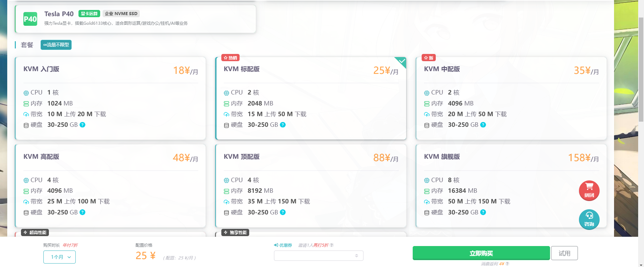Image resolution: width=644 pixels, height=267 pixels.
Task: Open the 优惠券 coupon select box
Action: click(319, 256)
